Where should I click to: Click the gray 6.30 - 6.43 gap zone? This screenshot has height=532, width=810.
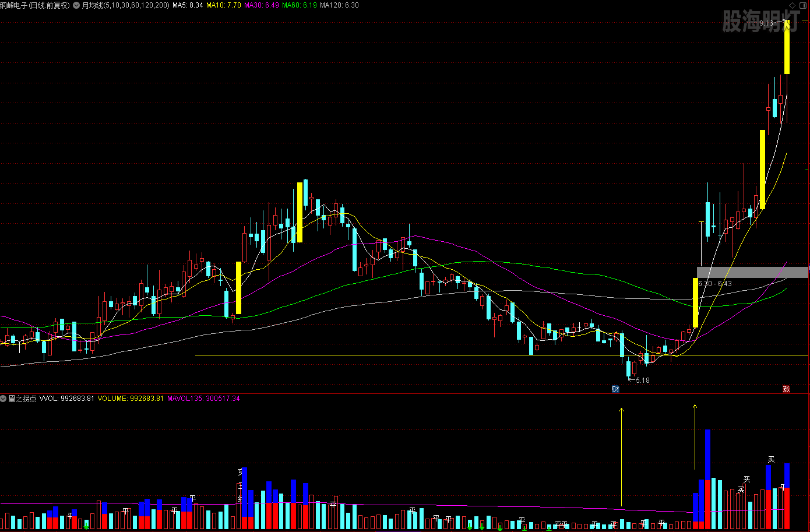(752, 272)
